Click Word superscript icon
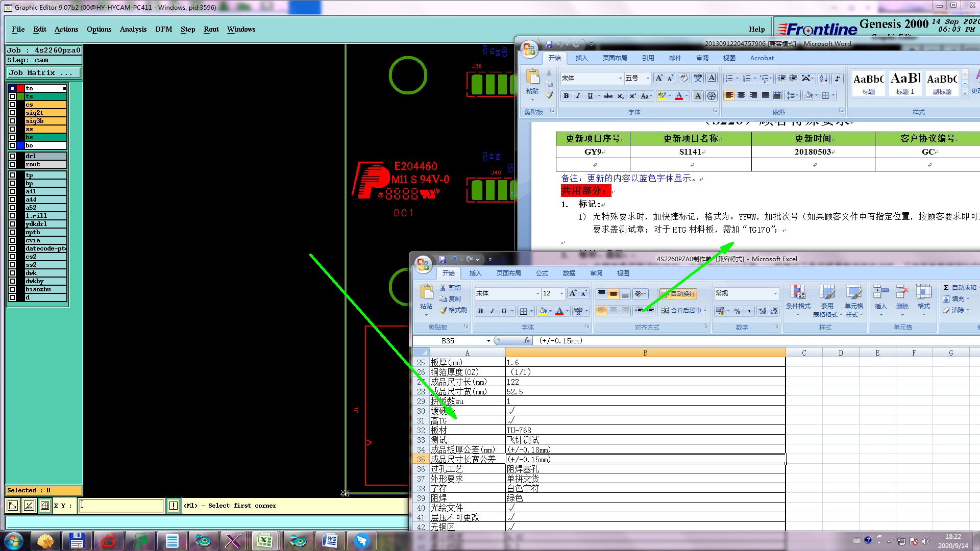Viewport: 980px width, 551px height. point(632,96)
